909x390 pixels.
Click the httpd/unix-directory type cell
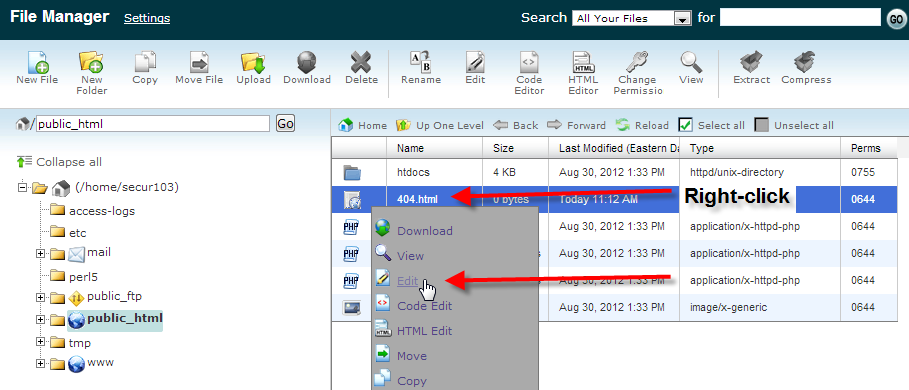click(737, 172)
